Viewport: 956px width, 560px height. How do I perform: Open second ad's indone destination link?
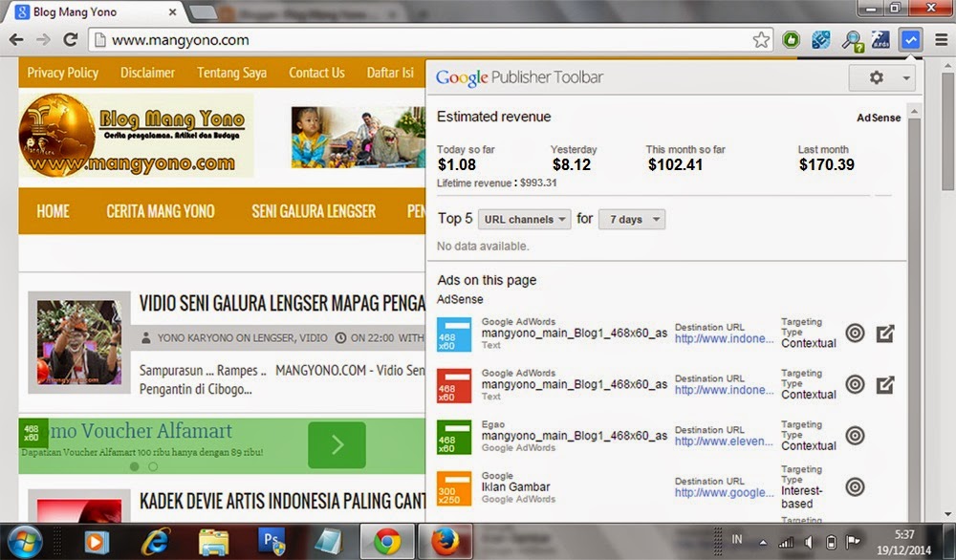coord(725,390)
